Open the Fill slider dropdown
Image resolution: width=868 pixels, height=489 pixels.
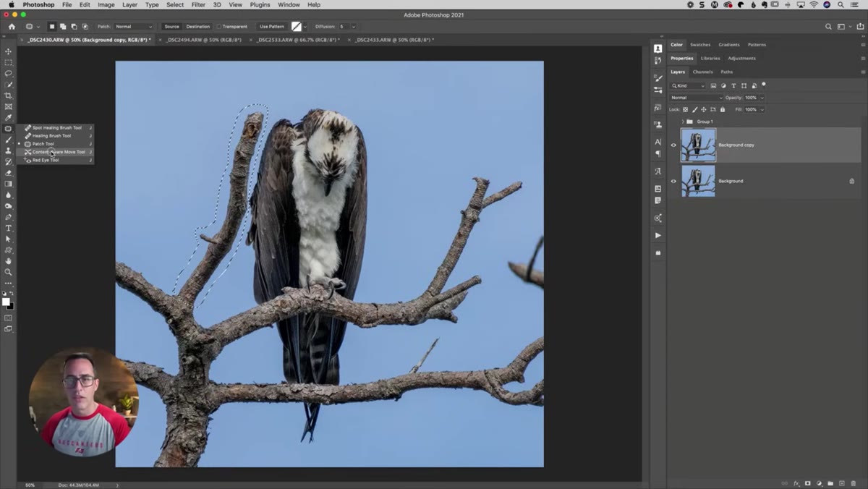pyautogui.click(x=762, y=109)
